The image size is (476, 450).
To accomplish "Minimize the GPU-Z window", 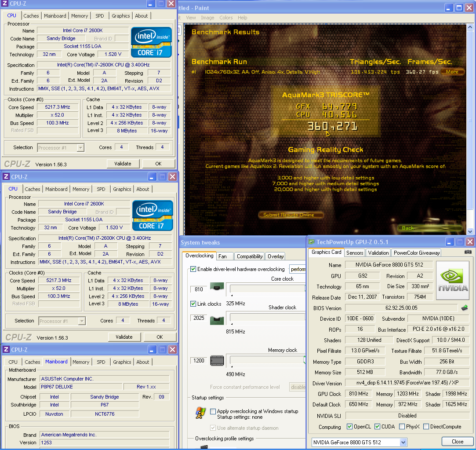I will point(450,242).
